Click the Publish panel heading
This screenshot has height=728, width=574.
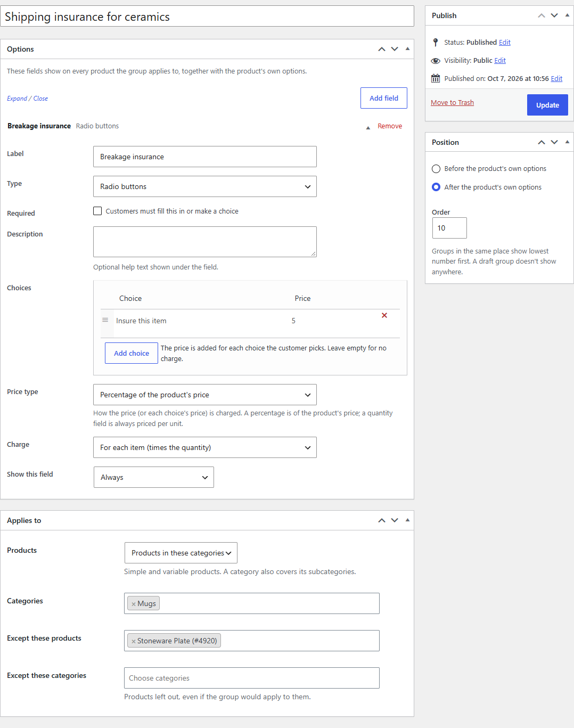444,15
